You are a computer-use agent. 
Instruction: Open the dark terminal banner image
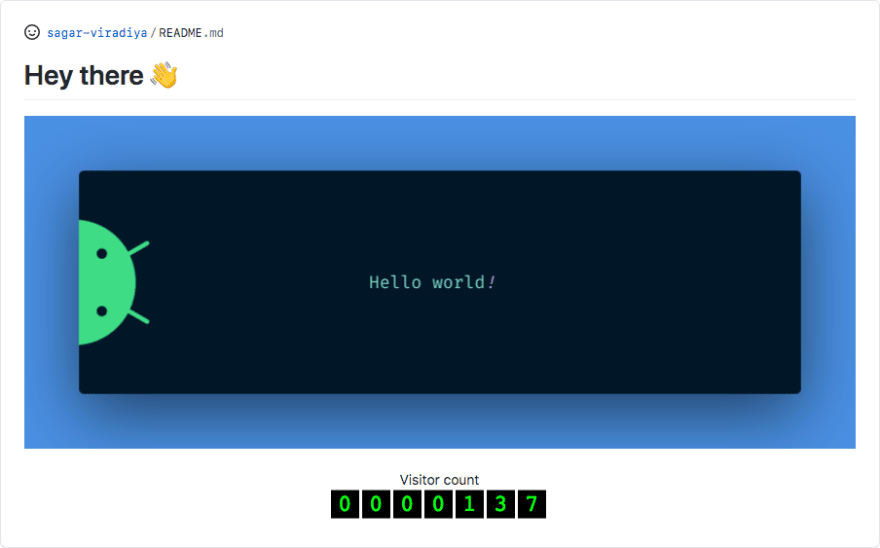[x=440, y=282]
